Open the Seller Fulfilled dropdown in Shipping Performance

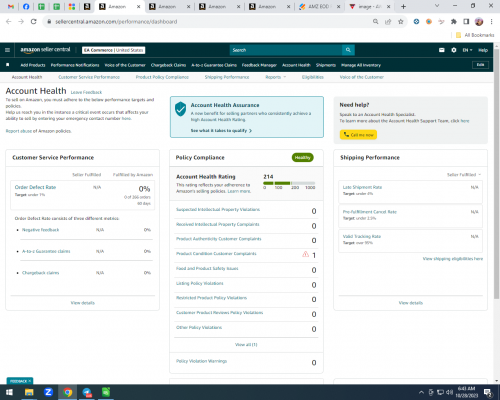coord(464,175)
